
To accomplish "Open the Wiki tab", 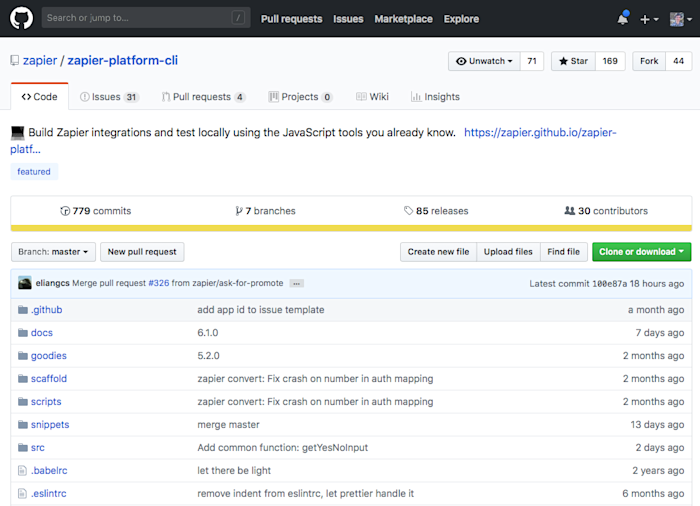I will click(372, 97).
